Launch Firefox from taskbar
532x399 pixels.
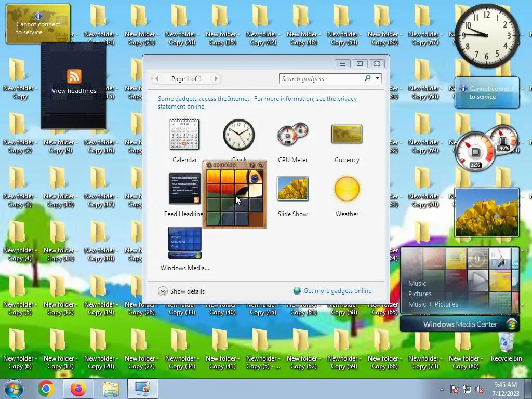pyautogui.click(x=78, y=389)
